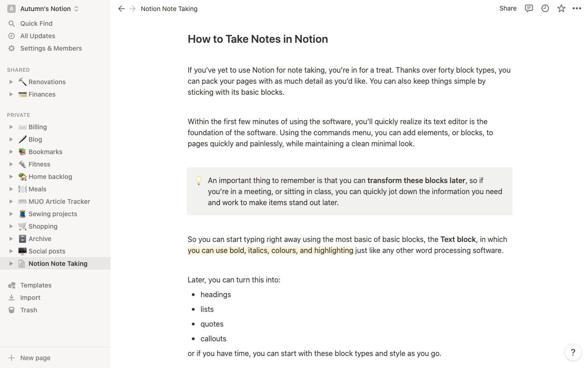Click the Share button
This screenshot has height=368, width=588.
[x=508, y=8]
